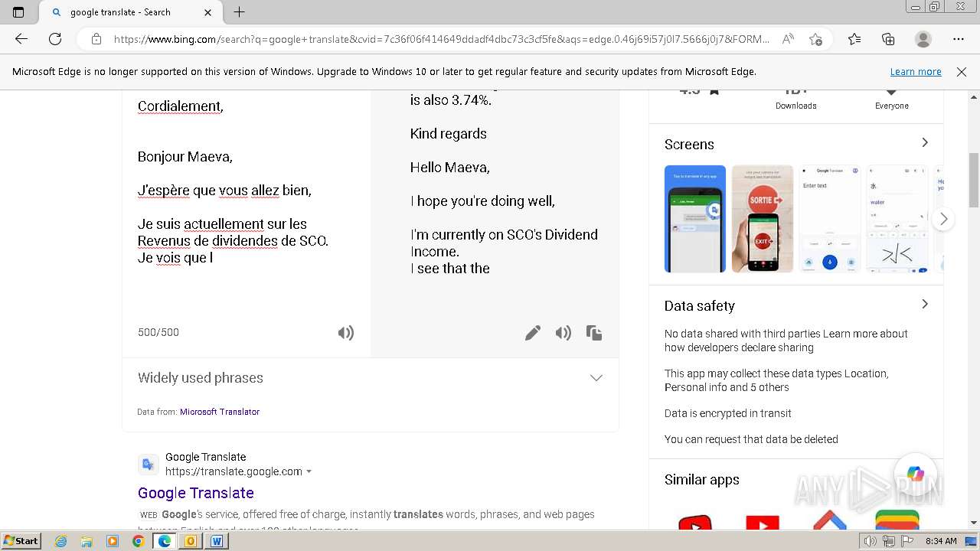The width and height of the screenshot is (980, 551).
Task: Open the Google Translate result title
Action: (x=196, y=493)
